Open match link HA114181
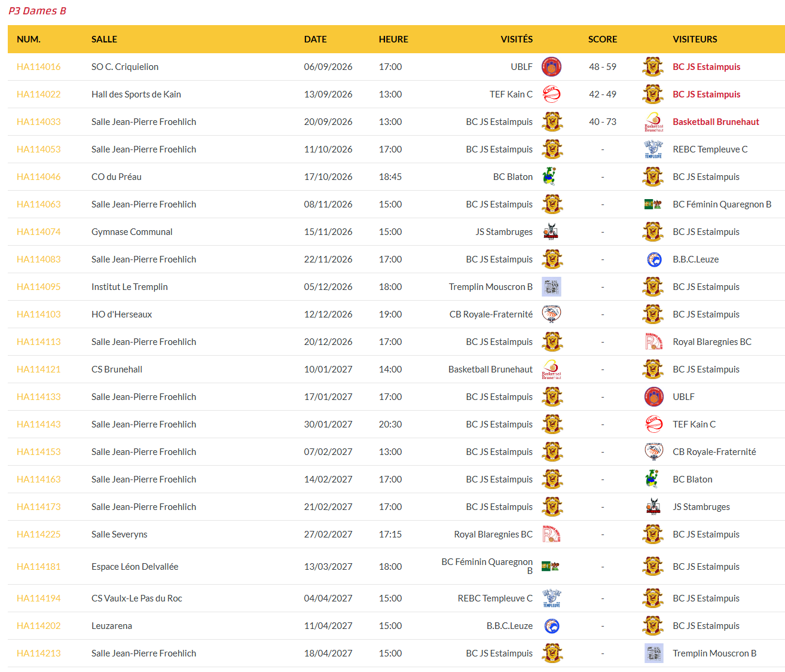Screen dimensions: 785x672 pos(39,567)
